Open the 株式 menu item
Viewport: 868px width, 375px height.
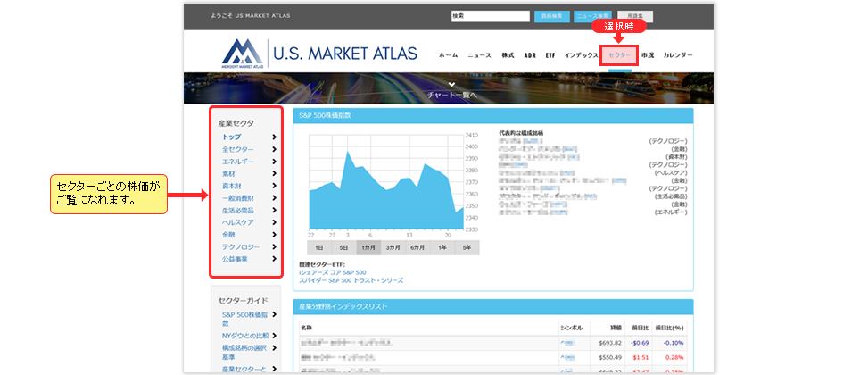(508, 55)
